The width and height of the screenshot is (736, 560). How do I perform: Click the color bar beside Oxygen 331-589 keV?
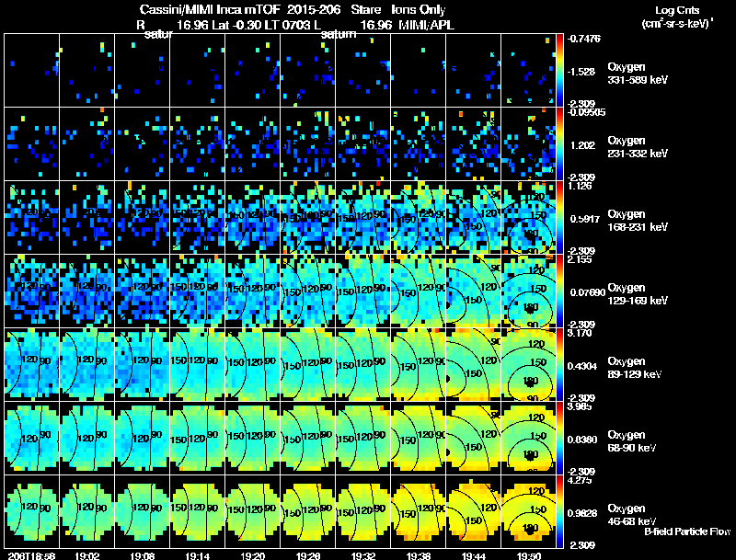coord(560,70)
